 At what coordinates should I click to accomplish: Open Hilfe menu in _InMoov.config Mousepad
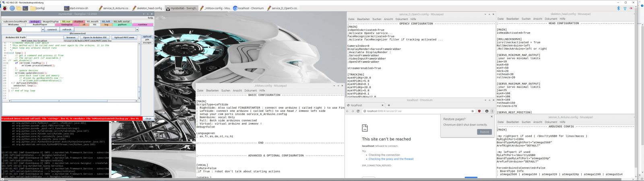[x=262, y=90]
